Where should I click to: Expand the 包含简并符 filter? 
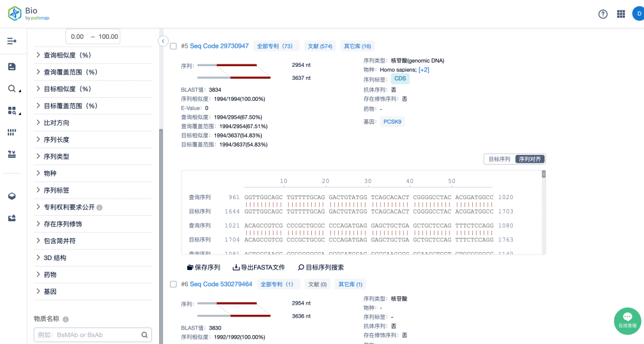[93, 240]
